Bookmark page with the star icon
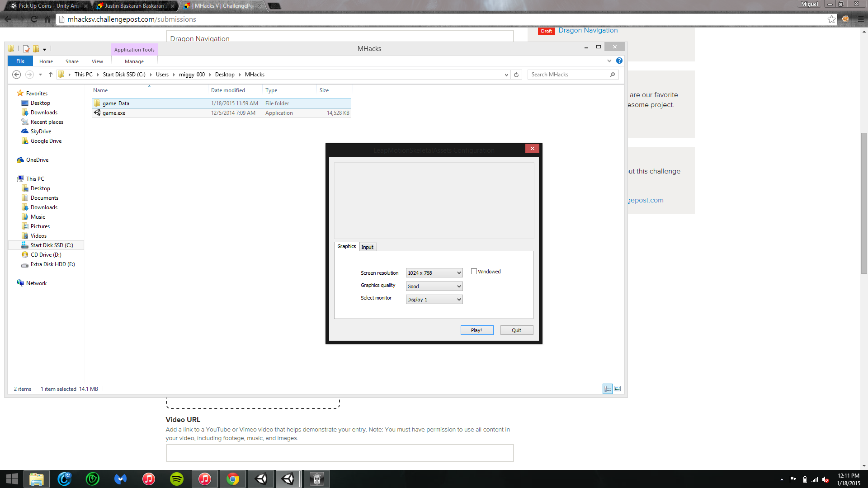 coord(831,19)
